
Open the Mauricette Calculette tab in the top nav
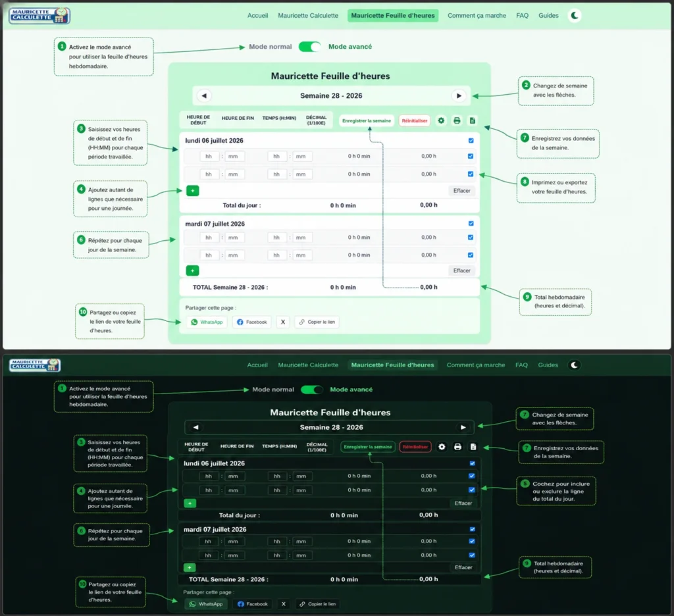point(308,16)
